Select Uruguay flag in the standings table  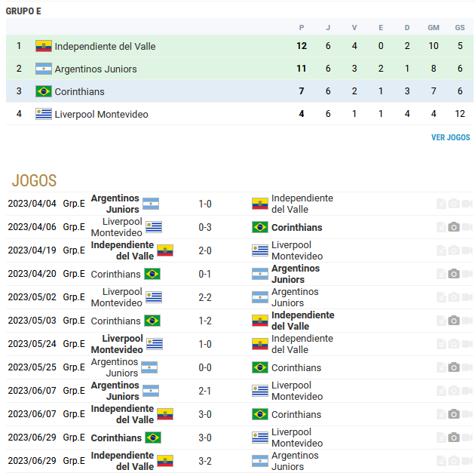tap(44, 114)
